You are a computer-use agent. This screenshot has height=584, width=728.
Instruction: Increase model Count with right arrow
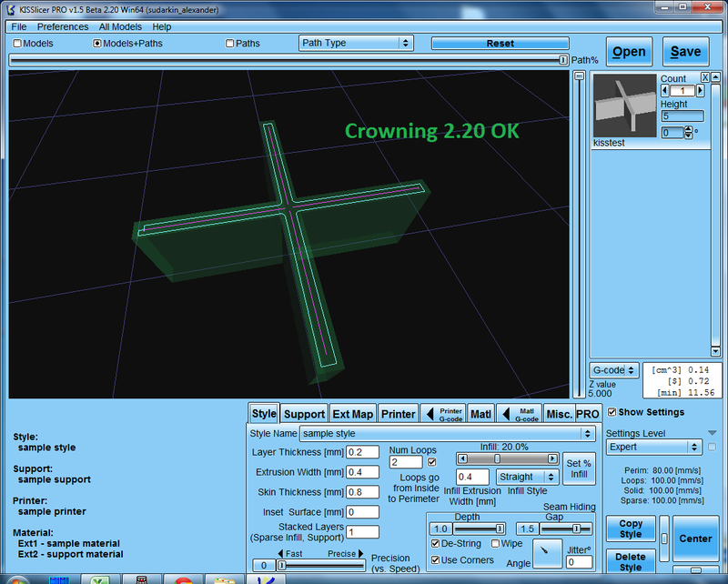(700, 91)
